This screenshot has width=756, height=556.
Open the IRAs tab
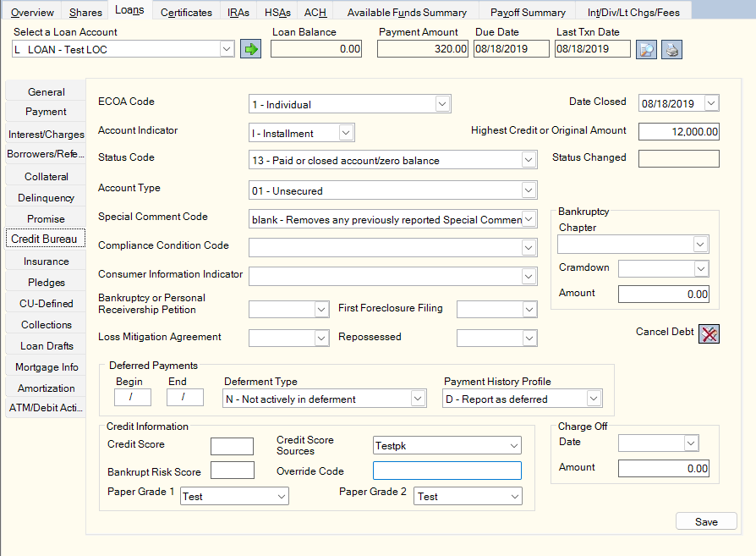[238, 12]
